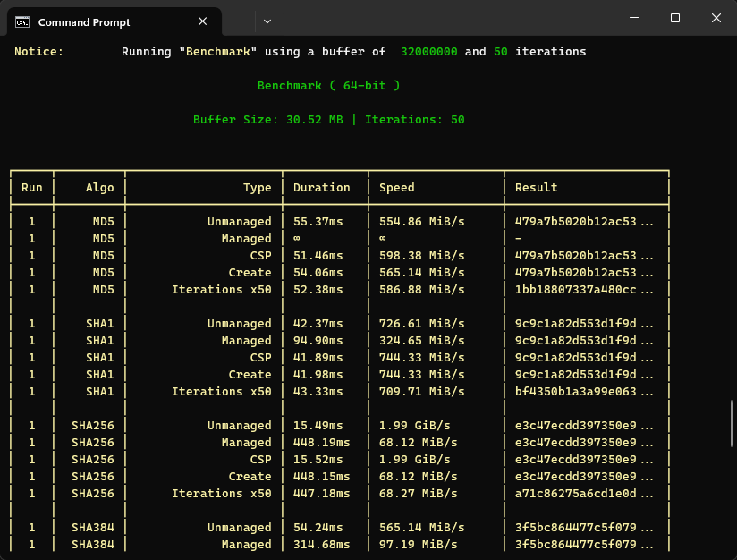Viewport: 737px width, 560px height.
Task: Click SHA256 CSP duration 15.52ms
Action: pos(318,460)
